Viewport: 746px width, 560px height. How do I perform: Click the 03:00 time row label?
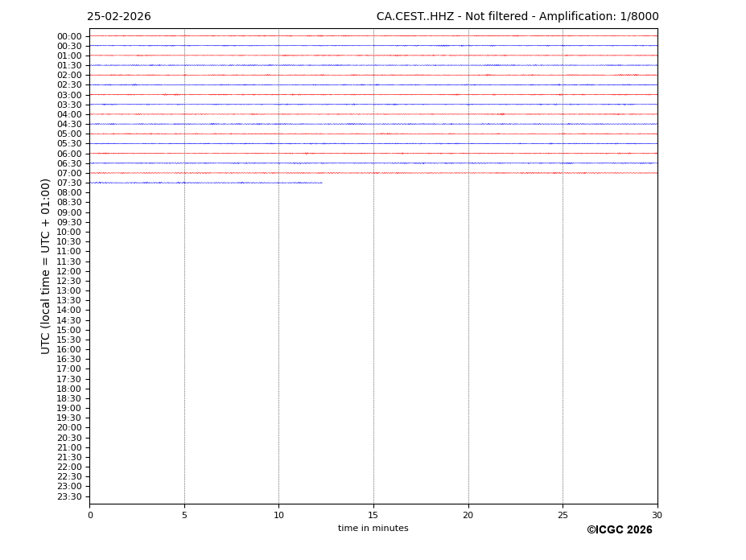point(69,95)
